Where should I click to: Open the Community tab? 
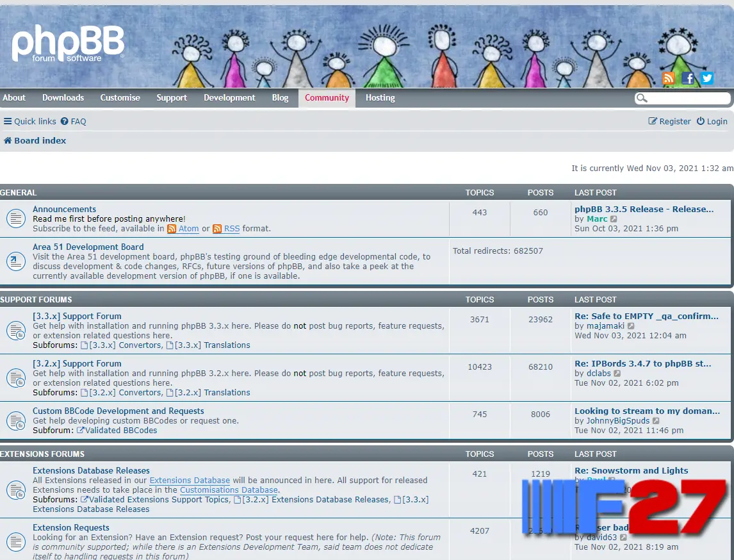tap(327, 98)
